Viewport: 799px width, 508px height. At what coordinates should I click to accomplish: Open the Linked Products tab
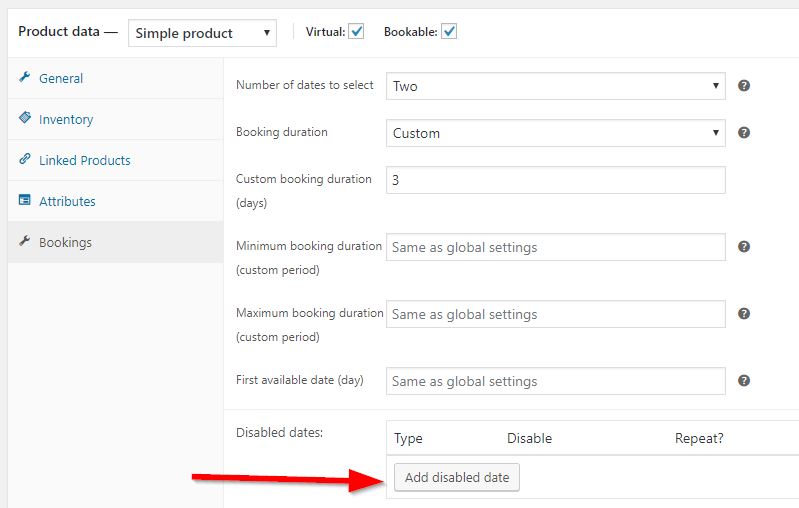84,160
